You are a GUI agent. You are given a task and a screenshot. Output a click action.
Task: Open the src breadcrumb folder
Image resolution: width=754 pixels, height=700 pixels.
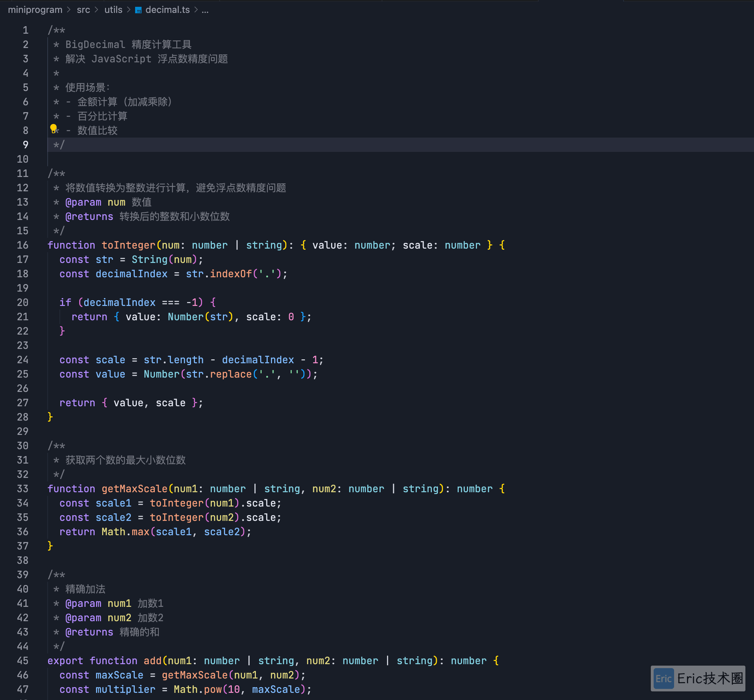83,10
